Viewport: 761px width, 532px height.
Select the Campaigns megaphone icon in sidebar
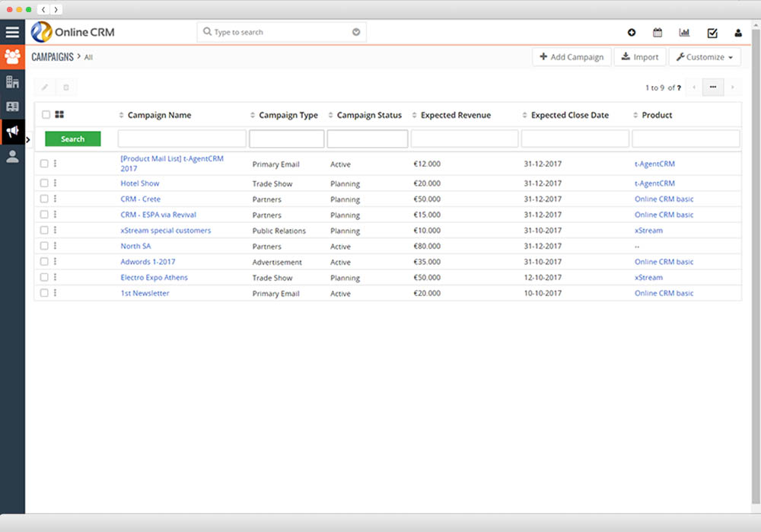(x=12, y=132)
